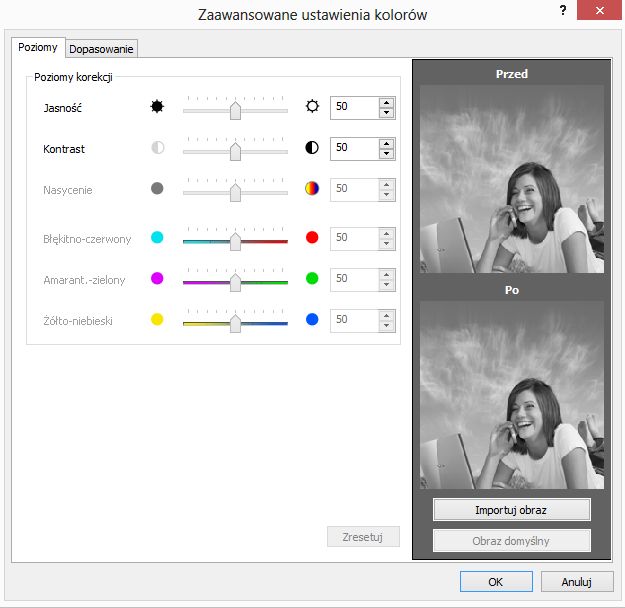Screen dimensions: 625x608
Task: Click the high contrast half-circle icon
Action: 312,148
